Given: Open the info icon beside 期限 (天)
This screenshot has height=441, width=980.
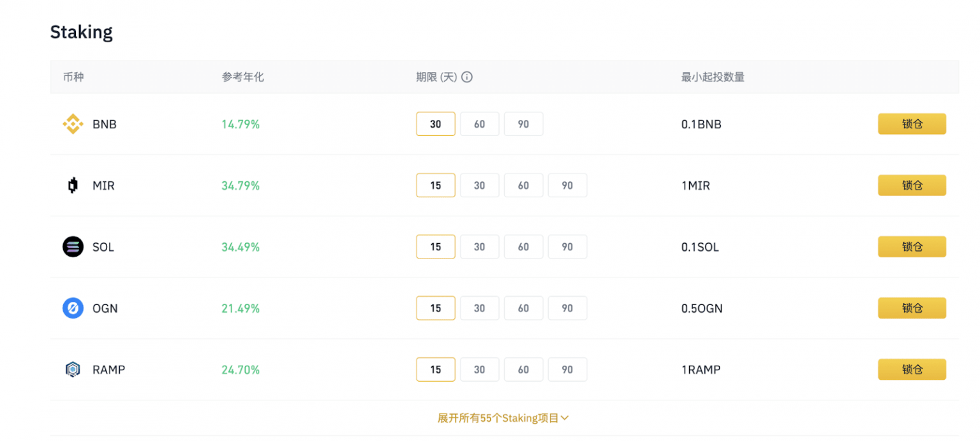Looking at the screenshot, I should (x=467, y=77).
